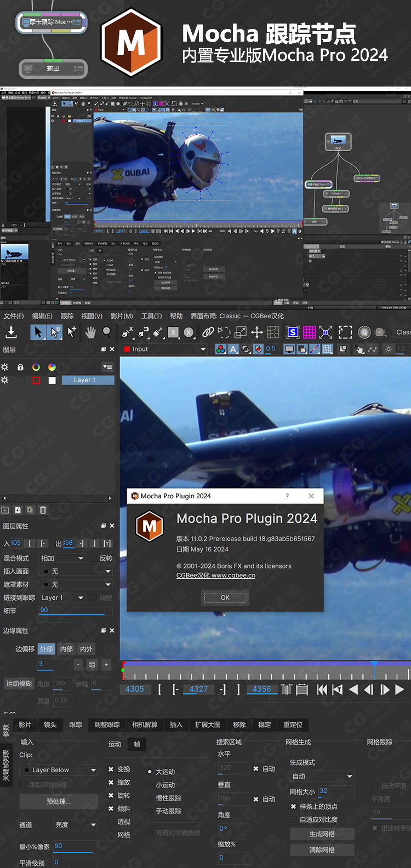Click the 最小%像素 field value 90
This screenshot has width=411, height=868.
75,846
